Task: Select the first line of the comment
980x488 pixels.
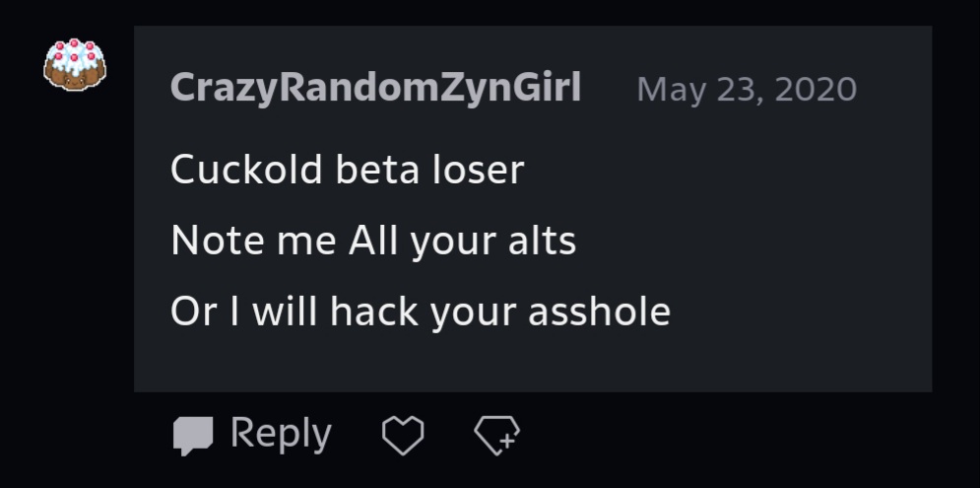Action: tap(347, 170)
